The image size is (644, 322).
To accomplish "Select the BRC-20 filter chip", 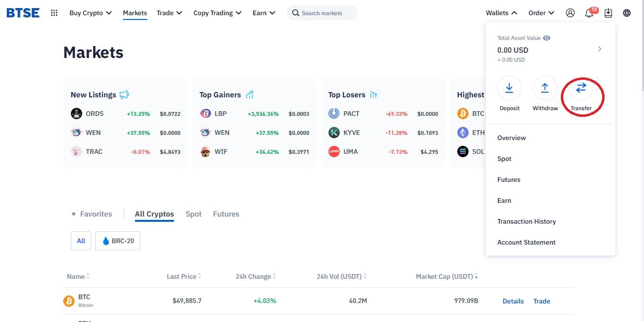I will coord(117,241).
